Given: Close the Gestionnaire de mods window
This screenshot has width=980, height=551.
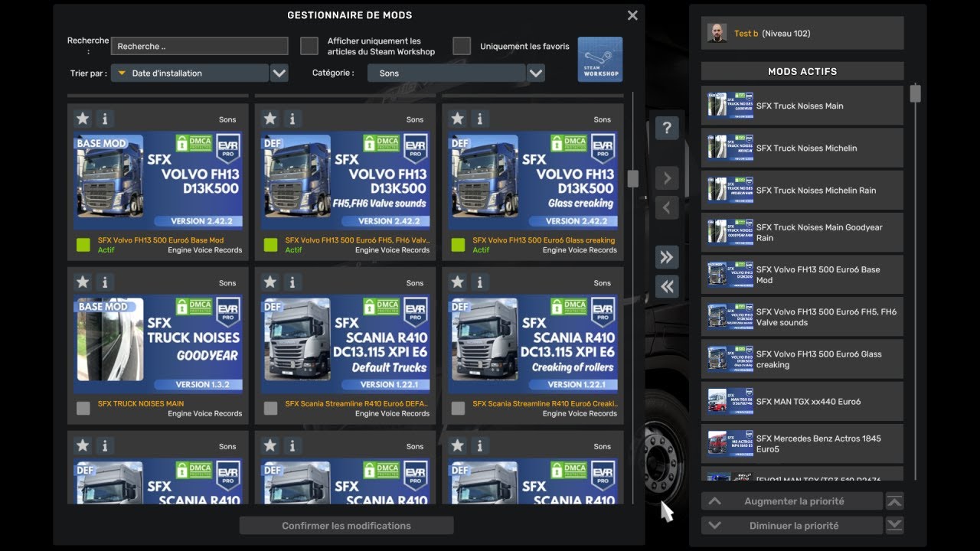Looking at the screenshot, I should tap(632, 15).
